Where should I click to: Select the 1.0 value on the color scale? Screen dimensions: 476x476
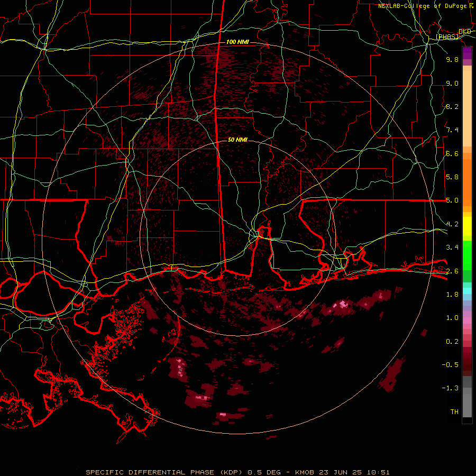[x=452, y=318]
